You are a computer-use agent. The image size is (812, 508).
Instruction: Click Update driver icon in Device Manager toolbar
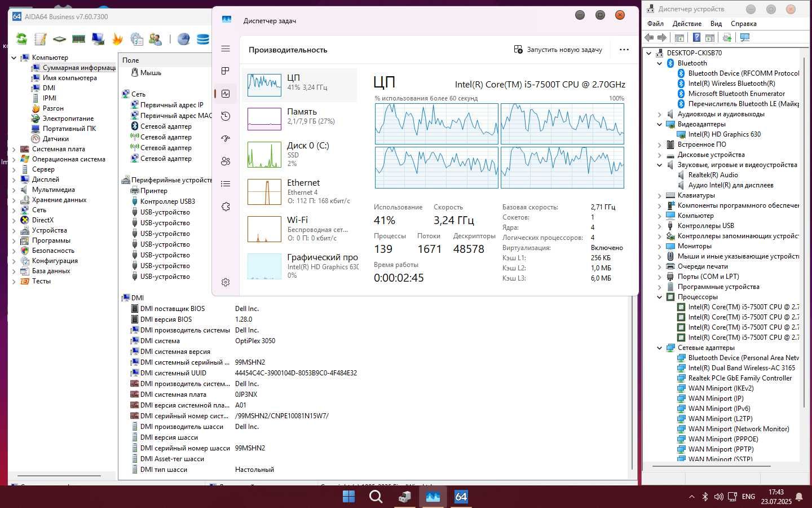727,37
